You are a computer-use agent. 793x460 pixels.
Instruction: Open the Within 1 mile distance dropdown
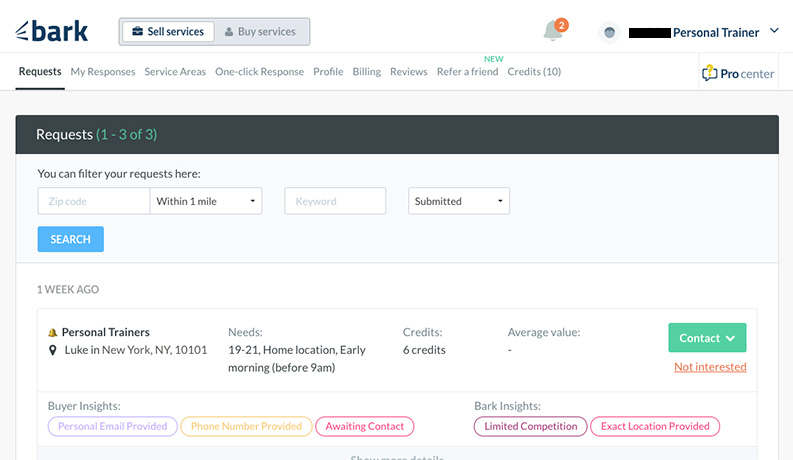pyautogui.click(x=206, y=201)
